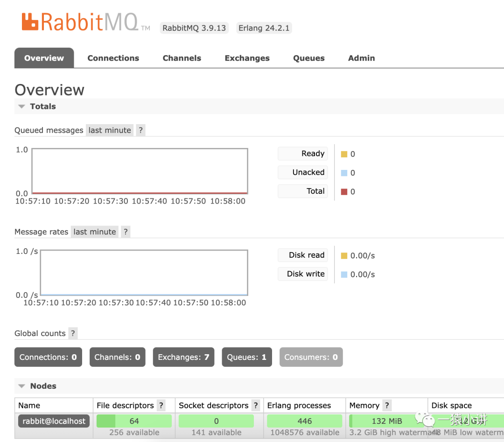
Task: Toggle the Unacked series legend
Action: tap(303, 172)
